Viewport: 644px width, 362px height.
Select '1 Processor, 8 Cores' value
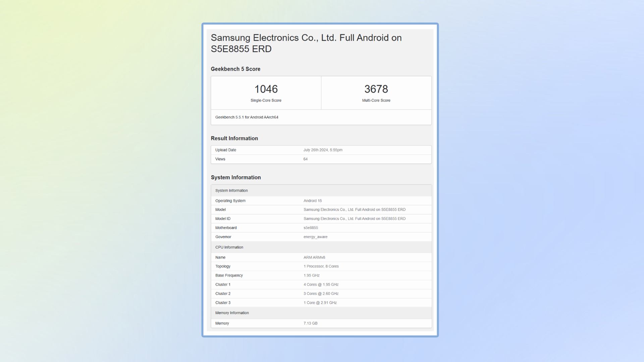click(321, 266)
